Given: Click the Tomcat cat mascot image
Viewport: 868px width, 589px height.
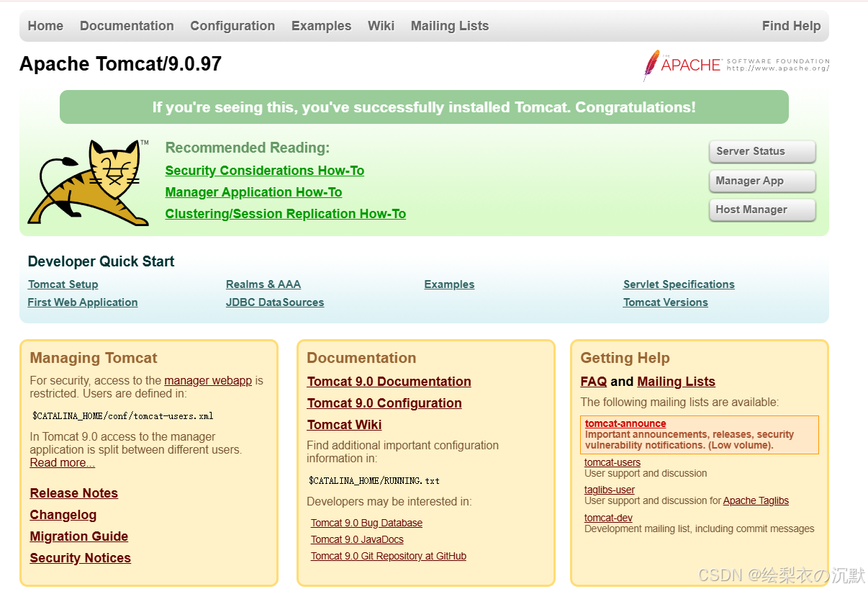Looking at the screenshot, I should click(x=89, y=183).
